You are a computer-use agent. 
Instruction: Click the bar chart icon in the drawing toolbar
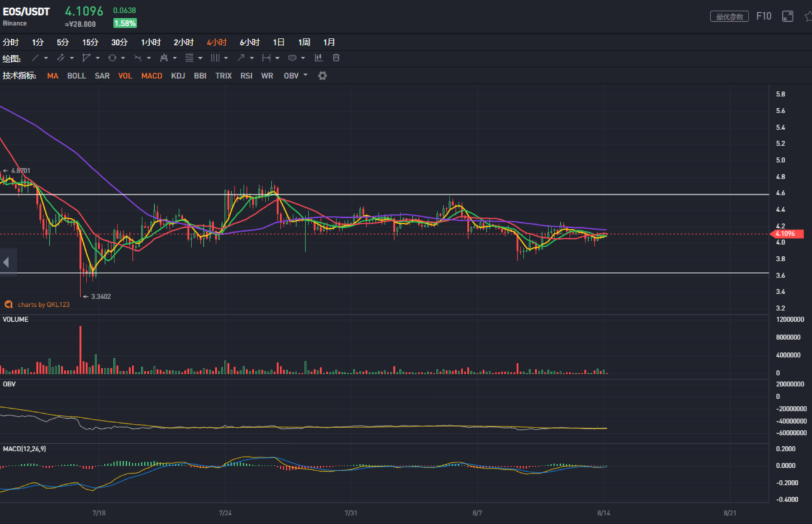point(318,58)
